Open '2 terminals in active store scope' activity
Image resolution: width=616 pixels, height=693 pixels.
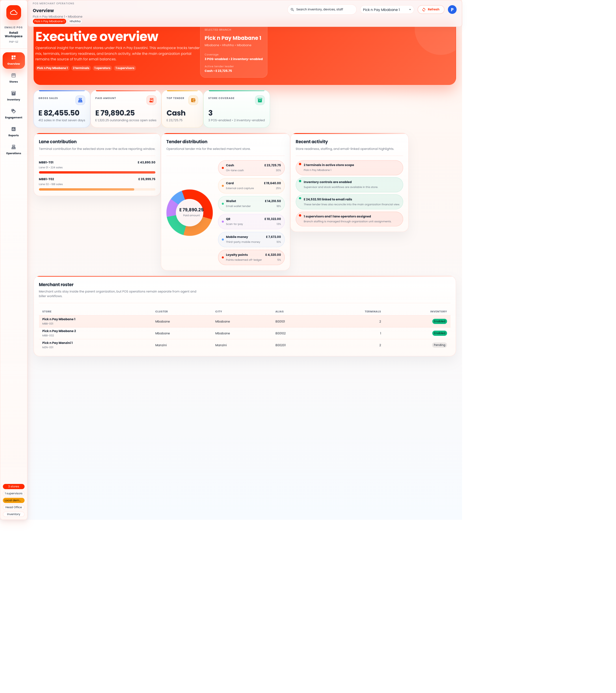pos(349,168)
